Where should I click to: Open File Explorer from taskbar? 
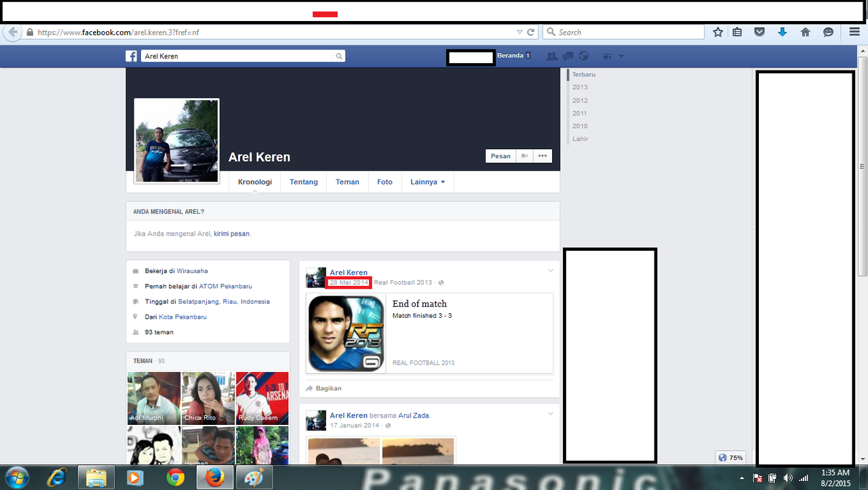pos(96,478)
